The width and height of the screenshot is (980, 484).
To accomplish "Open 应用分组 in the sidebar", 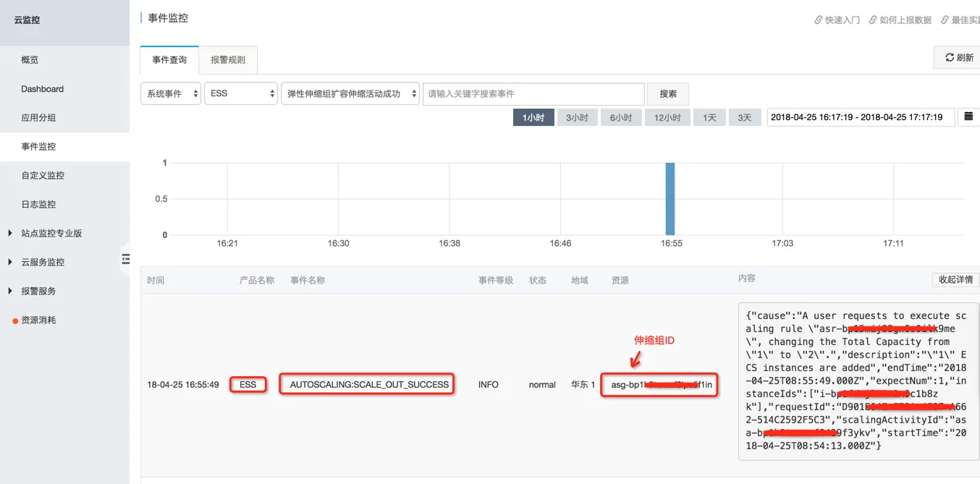I will [38, 118].
